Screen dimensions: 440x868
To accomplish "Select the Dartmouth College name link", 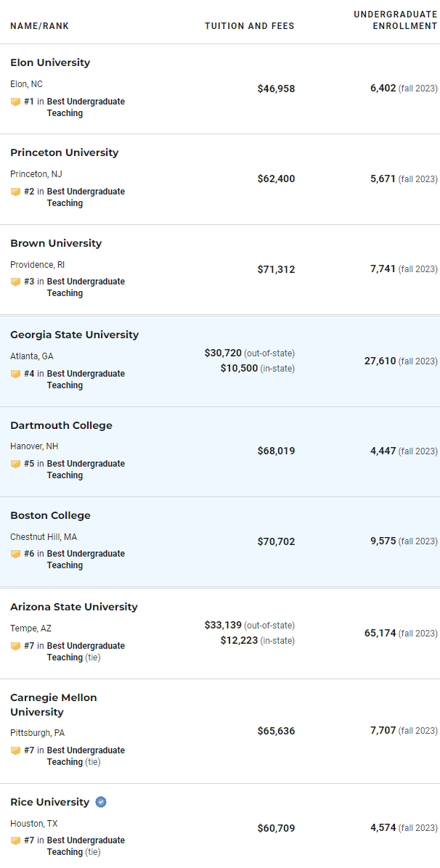I will click(x=61, y=426).
